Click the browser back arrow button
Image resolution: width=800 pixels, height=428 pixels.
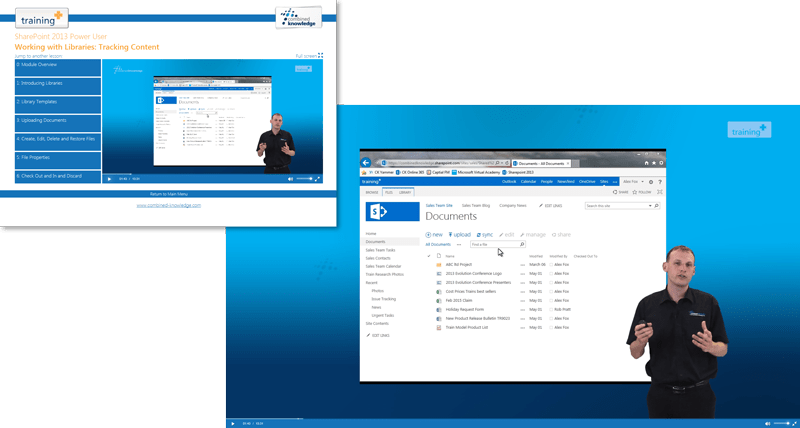365,163
